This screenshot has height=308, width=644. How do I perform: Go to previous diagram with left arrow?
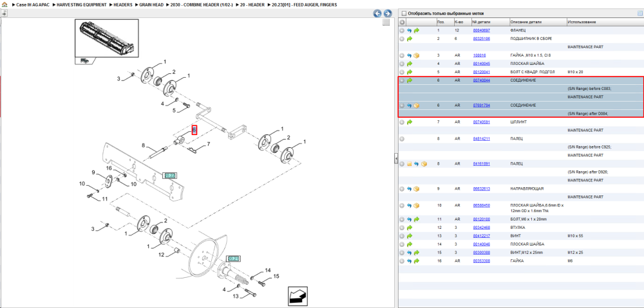pos(377,13)
